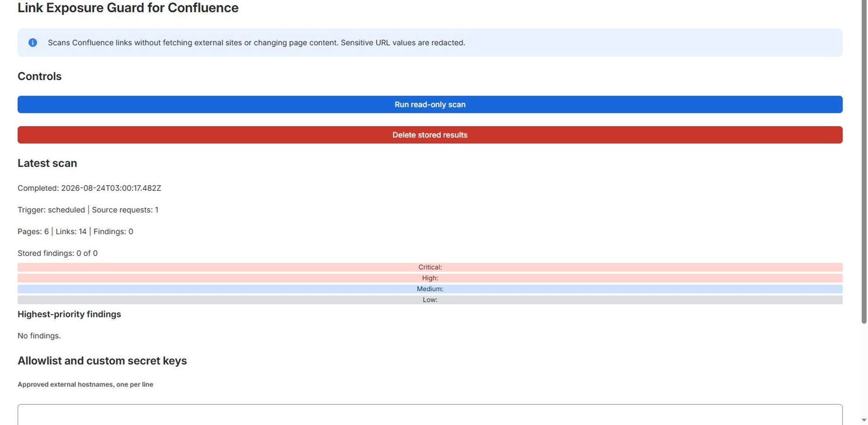Click the 'No findings.' text
The image size is (868, 425).
(39, 336)
